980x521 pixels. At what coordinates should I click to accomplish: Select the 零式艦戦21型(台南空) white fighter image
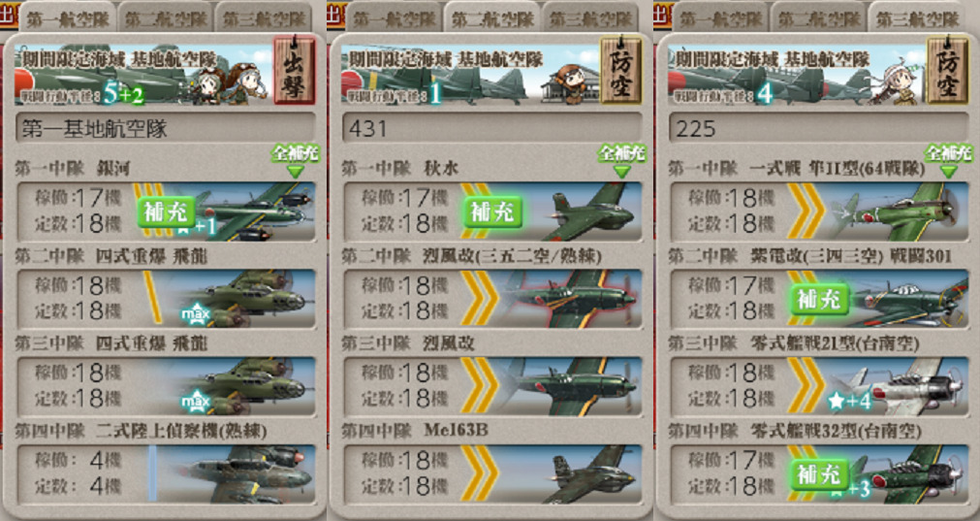click(900, 386)
